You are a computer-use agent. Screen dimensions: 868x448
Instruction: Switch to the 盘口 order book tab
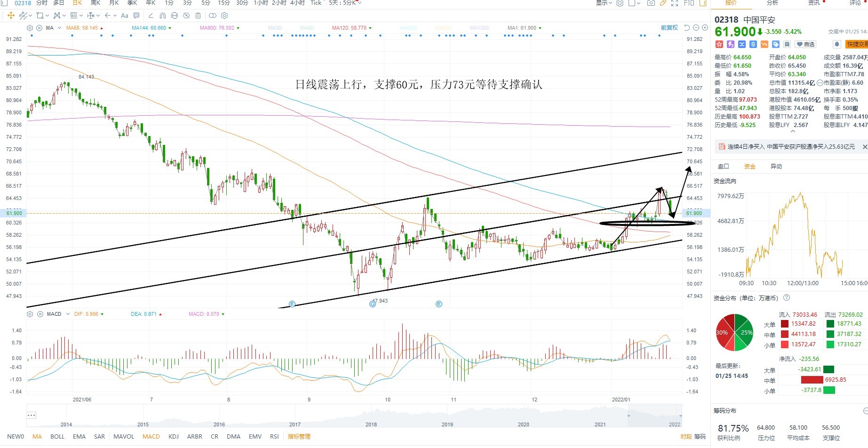723,167
